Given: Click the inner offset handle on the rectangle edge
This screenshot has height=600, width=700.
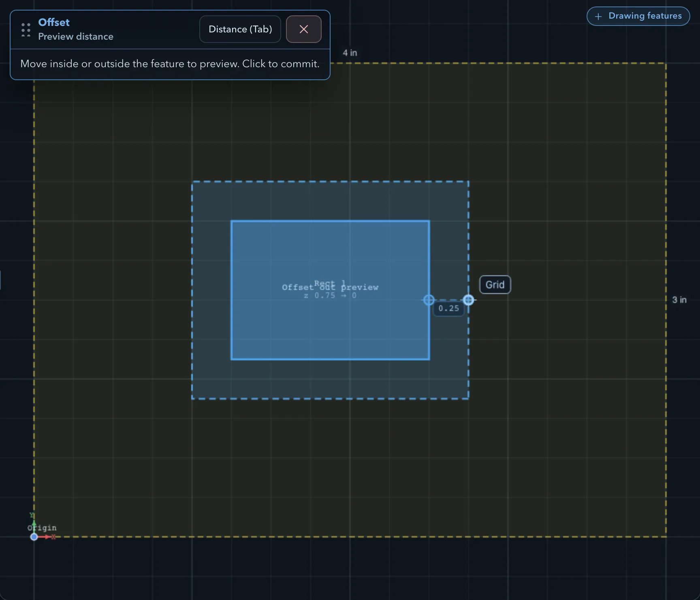Looking at the screenshot, I should [429, 300].
